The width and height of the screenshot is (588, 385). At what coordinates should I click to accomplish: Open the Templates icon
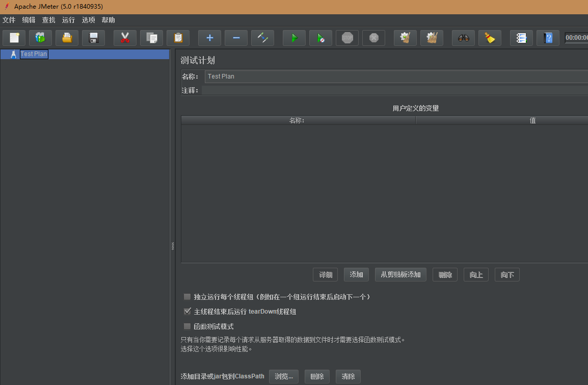click(40, 38)
